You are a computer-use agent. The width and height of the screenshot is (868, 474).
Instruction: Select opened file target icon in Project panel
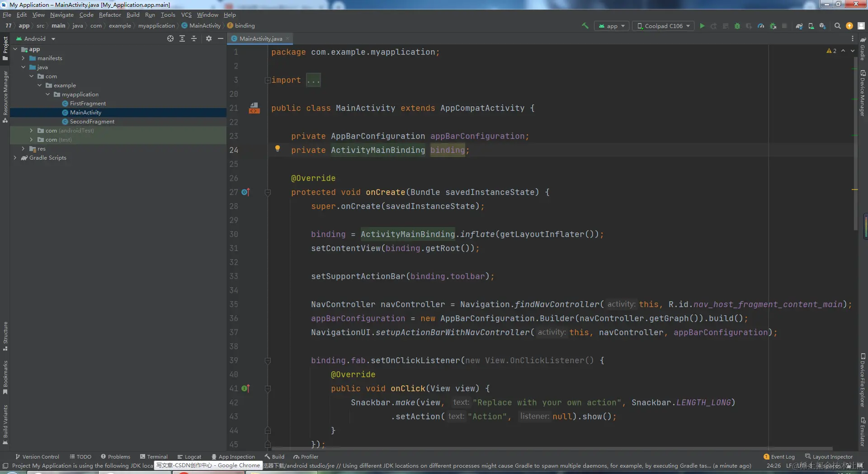tap(170, 38)
